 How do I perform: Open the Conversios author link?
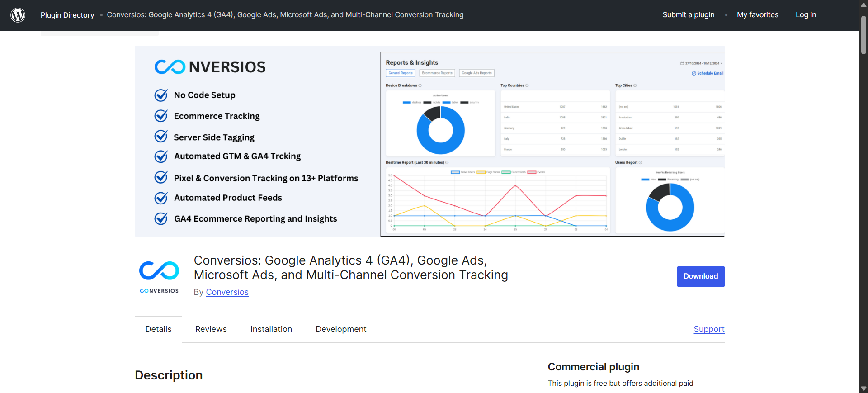[x=227, y=292]
